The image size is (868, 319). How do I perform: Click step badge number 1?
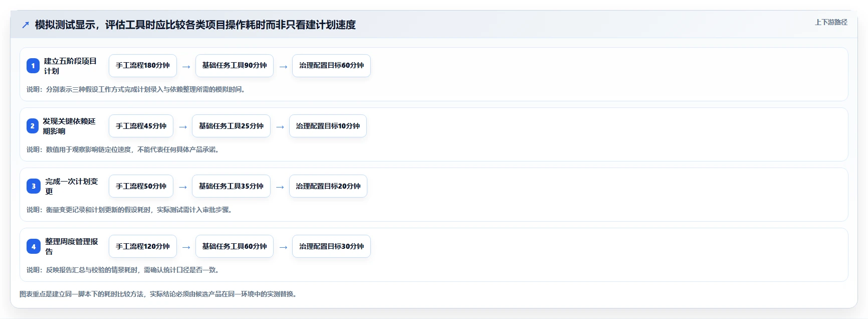coord(33,66)
